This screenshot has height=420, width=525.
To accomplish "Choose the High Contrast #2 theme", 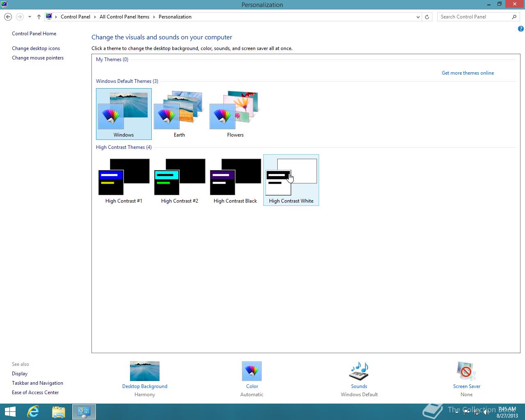I will [x=179, y=180].
